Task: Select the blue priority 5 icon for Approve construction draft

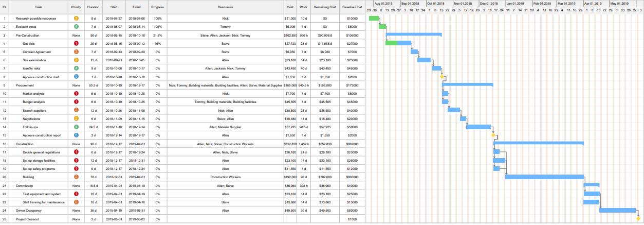Action: click(x=76, y=77)
